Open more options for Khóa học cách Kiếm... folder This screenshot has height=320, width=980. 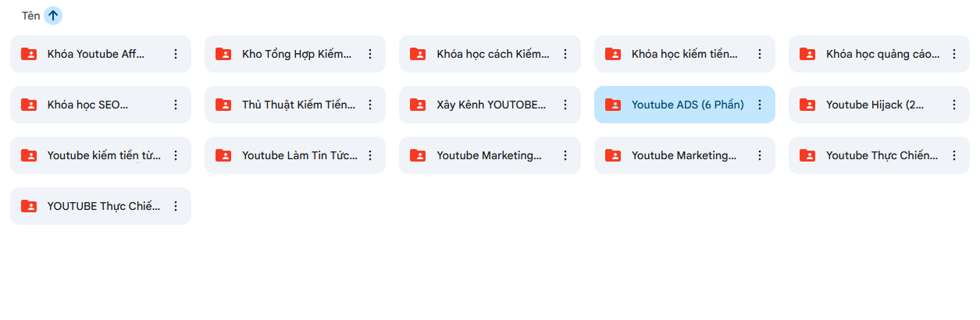click(565, 54)
